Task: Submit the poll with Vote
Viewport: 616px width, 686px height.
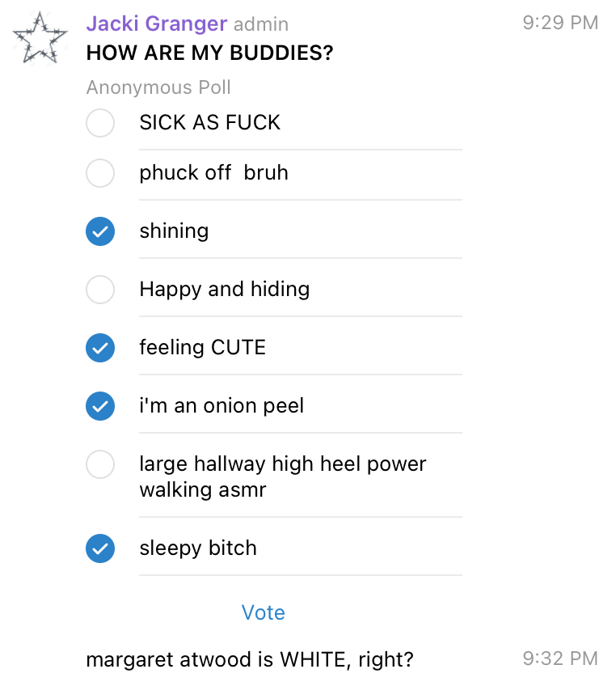Action: coord(264,612)
